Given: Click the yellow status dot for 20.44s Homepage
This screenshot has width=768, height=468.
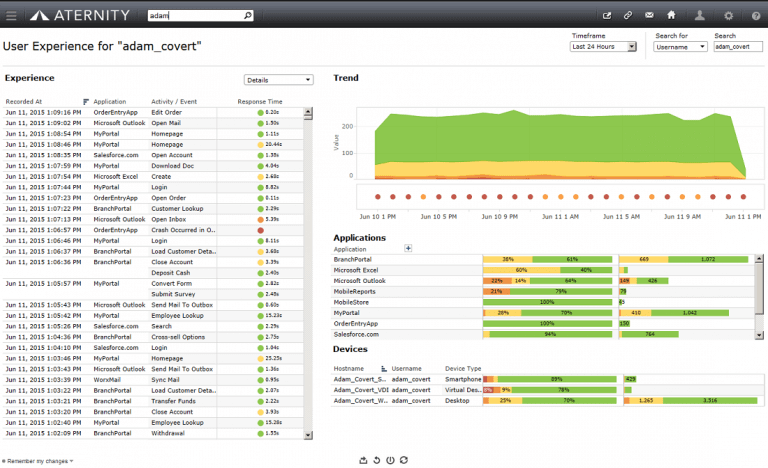Looking at the screenshot, I should (x=261, y=145).
